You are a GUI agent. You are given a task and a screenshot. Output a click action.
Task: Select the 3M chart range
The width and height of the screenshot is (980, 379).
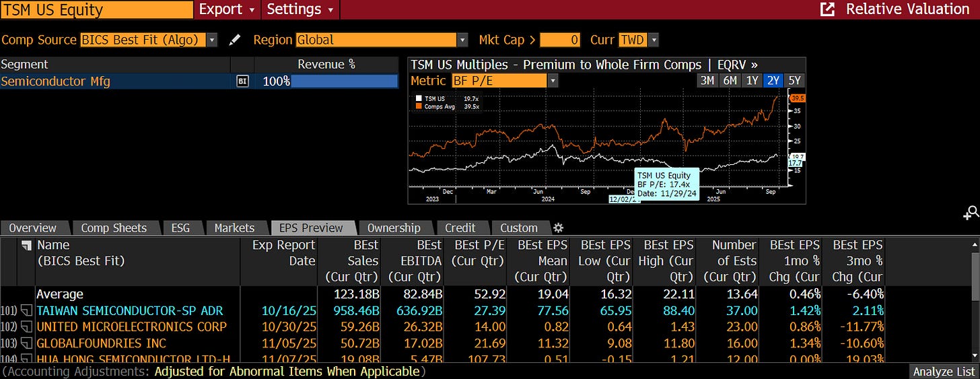707,81
